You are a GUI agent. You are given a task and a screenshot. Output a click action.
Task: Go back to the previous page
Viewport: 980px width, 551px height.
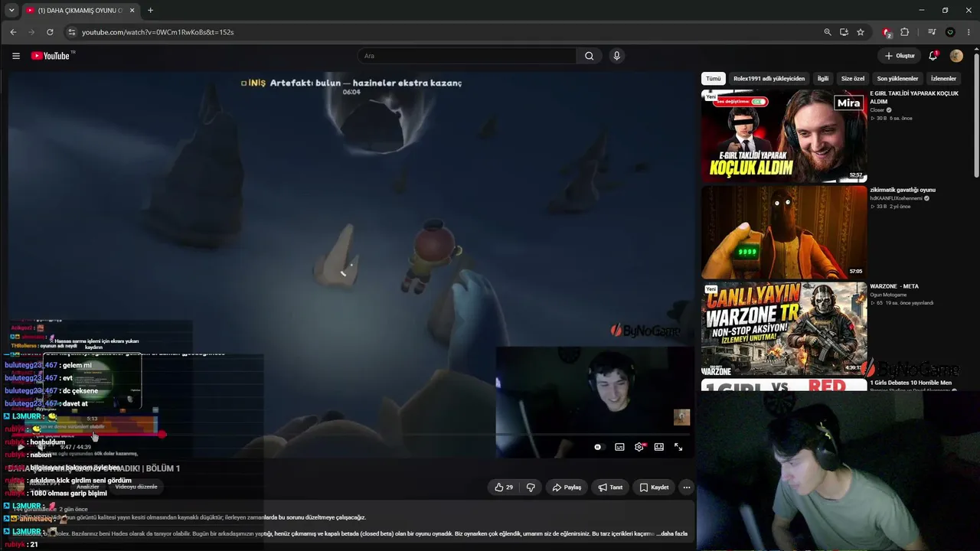[x=13, y=32]
